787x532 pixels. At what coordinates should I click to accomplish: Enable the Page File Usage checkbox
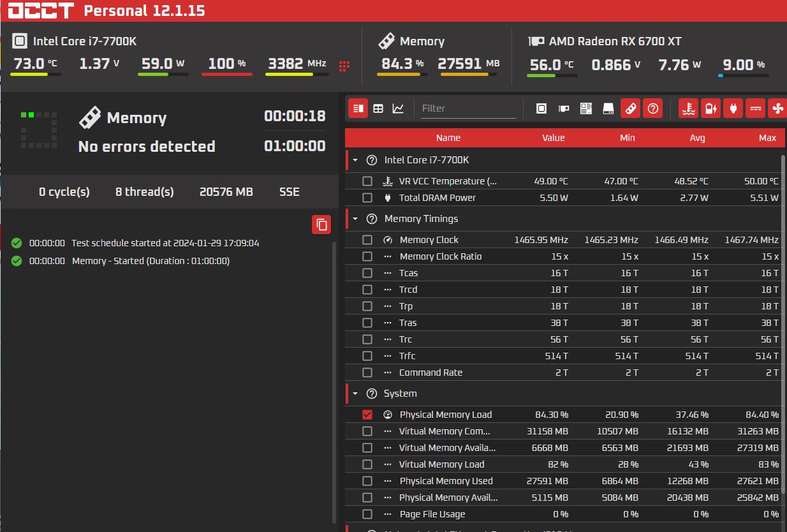pyautogui.click(x=367, y=514)
